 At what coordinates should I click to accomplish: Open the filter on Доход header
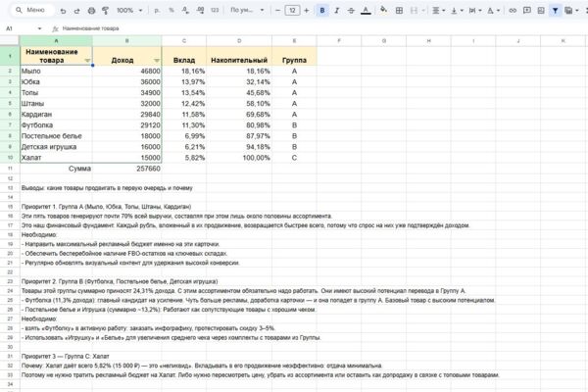tap(157, 61)
